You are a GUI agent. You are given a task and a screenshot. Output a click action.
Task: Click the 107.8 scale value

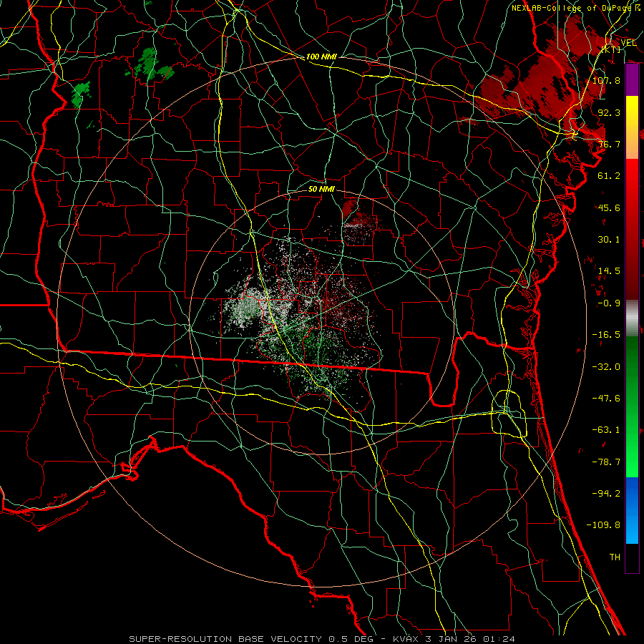[x=606, y=80]
